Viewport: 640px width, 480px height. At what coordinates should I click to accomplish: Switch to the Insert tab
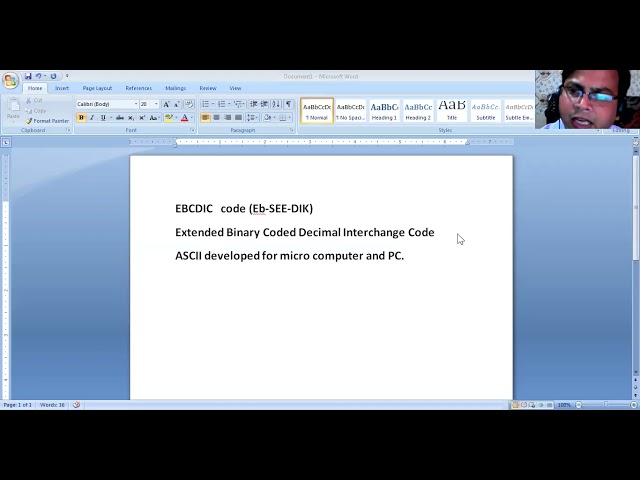click(x=62, y=88)
